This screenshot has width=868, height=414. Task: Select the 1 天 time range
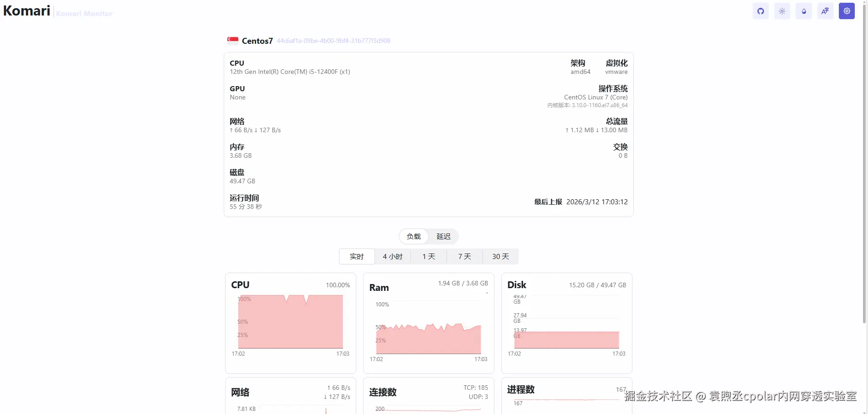pyautogui.click(x=429, y=256)
